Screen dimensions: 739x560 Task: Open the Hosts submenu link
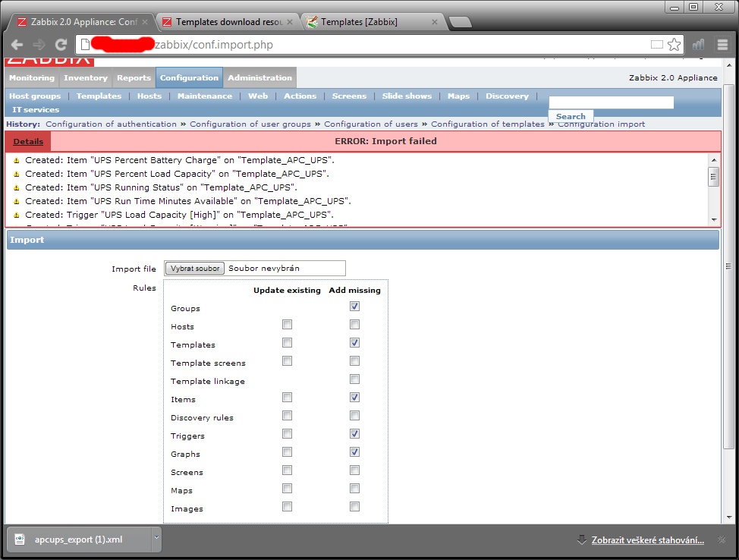tap(149, 96)
